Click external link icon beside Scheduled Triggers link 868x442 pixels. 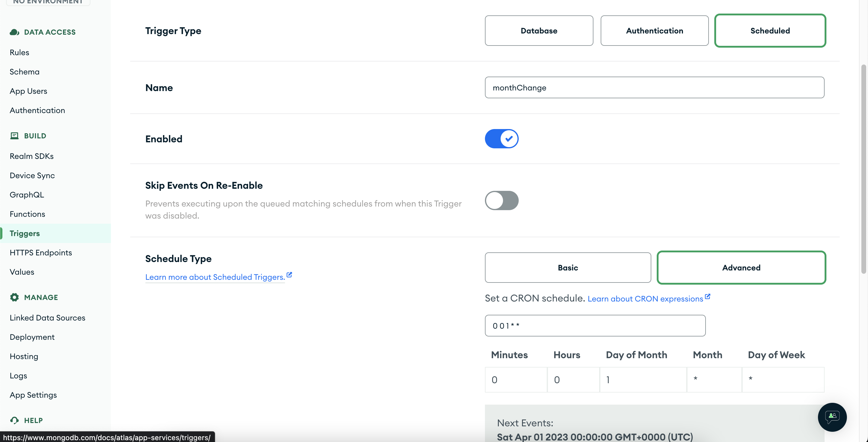(x=289, y=275)
